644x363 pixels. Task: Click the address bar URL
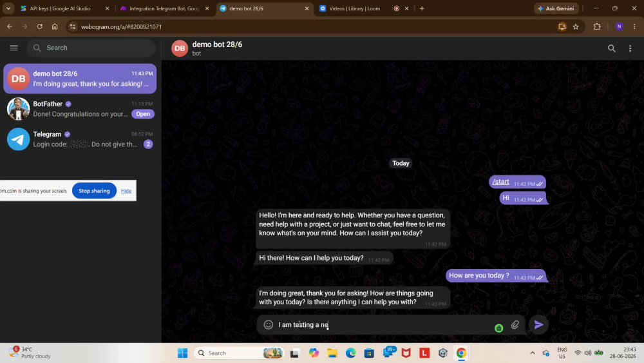point(121,26)
